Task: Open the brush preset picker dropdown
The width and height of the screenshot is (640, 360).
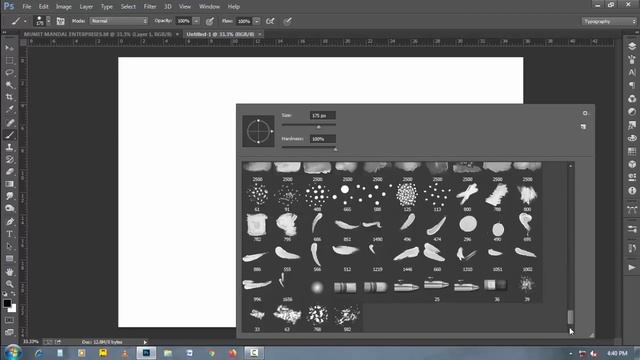Action: coord(49,21)
